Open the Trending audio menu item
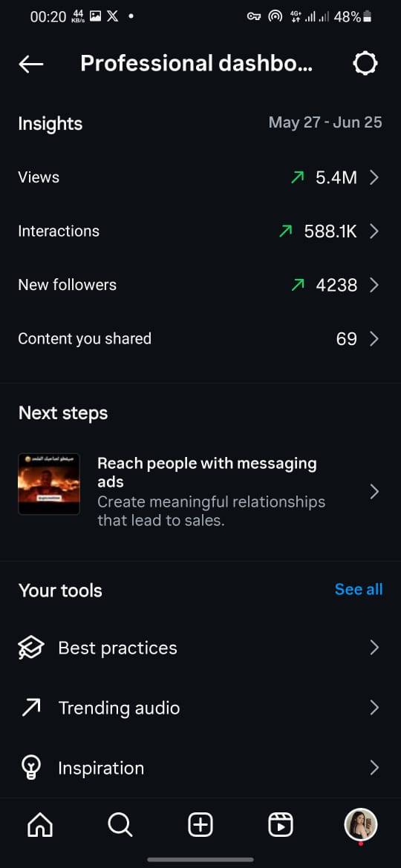The height and width of the screenshot is (868, 401). pyautogui.click(x=200, y=708)
